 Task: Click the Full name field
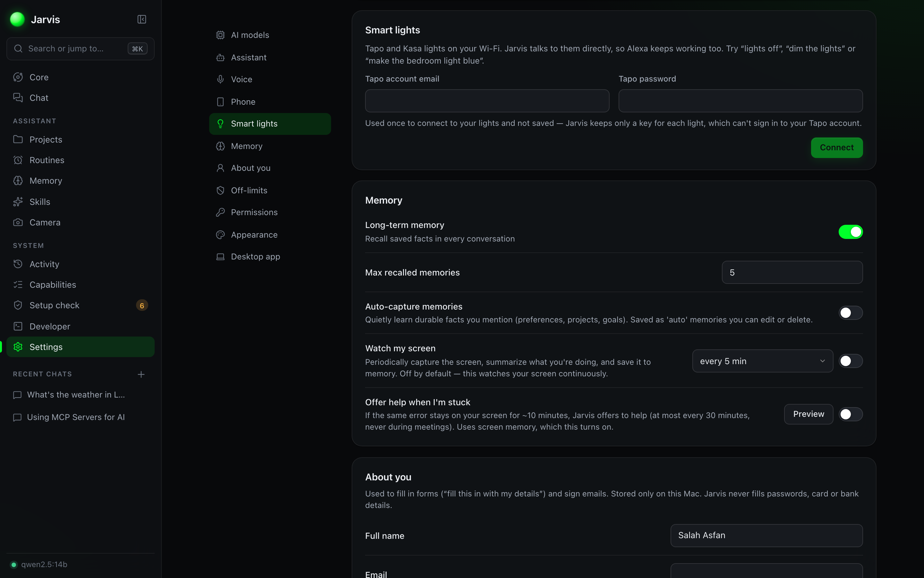pos(766,536)
